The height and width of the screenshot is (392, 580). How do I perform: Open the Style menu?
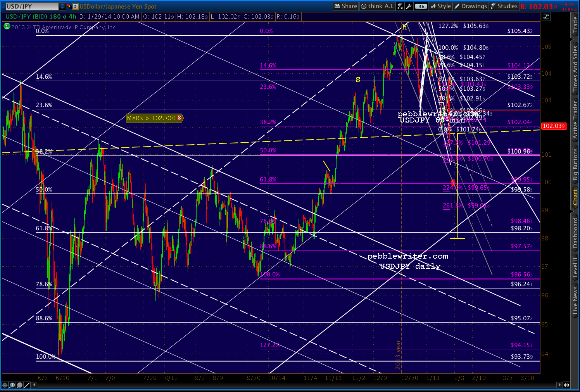coord(440,6)
